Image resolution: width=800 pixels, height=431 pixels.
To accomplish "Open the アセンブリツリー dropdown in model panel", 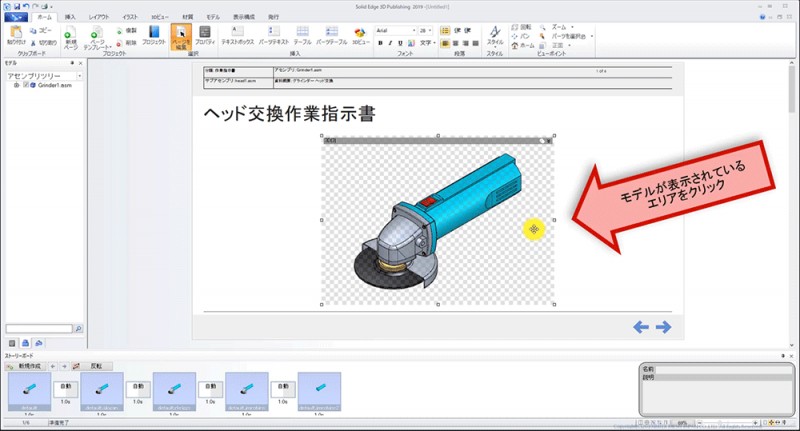I will click(79, 75).
